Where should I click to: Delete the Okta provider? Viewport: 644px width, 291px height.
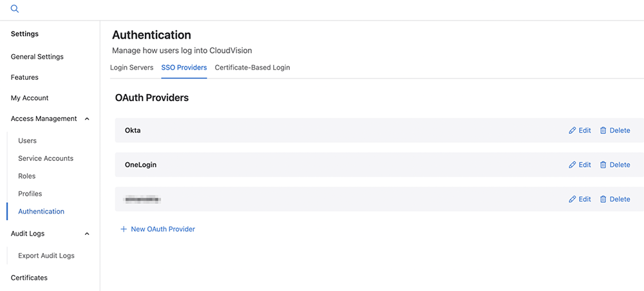[615, 131]
